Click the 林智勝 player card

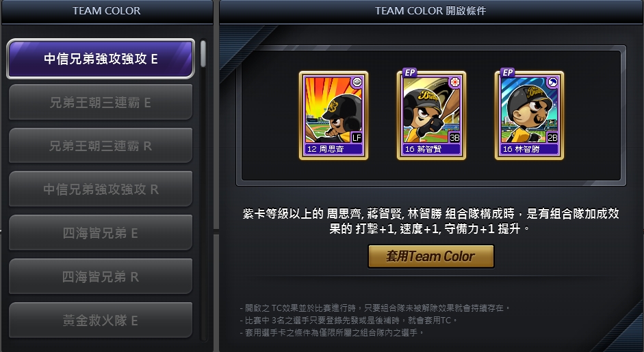(x=530, y=116)
